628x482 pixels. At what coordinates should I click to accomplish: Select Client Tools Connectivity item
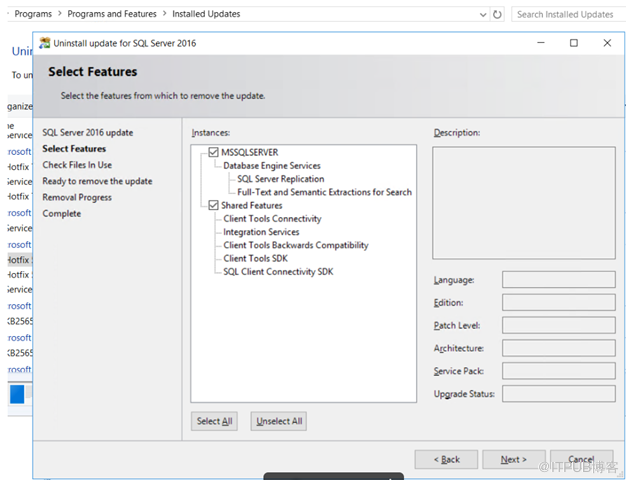(272, 218)
